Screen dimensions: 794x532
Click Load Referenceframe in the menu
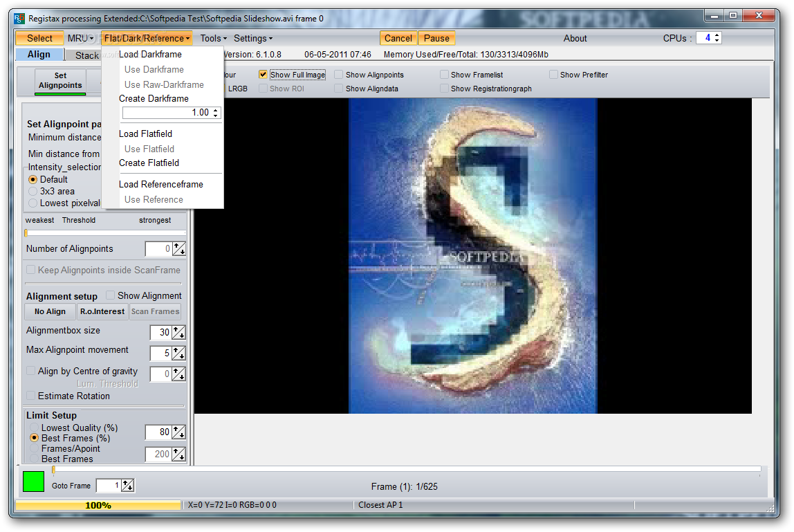click(161, 185)
